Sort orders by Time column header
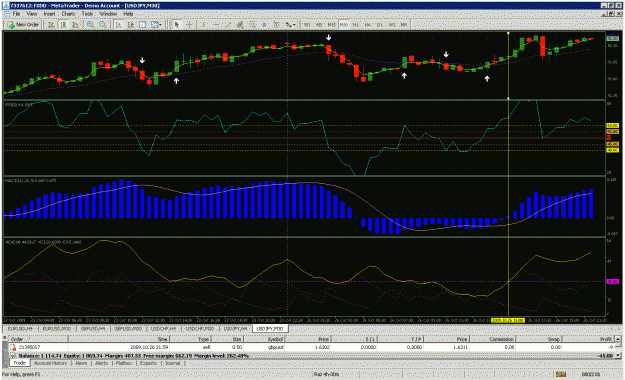Viewport: 625px width, 380px height. click(x=119, y=339)
